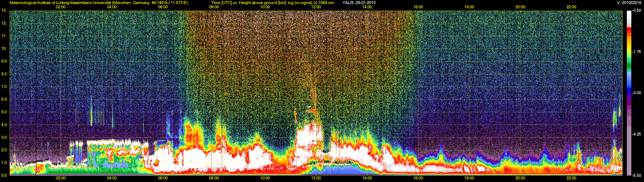Select the 2.0 height axis label
The height and width of the screenshot is (182, 644).
click(x=4, y=150)
